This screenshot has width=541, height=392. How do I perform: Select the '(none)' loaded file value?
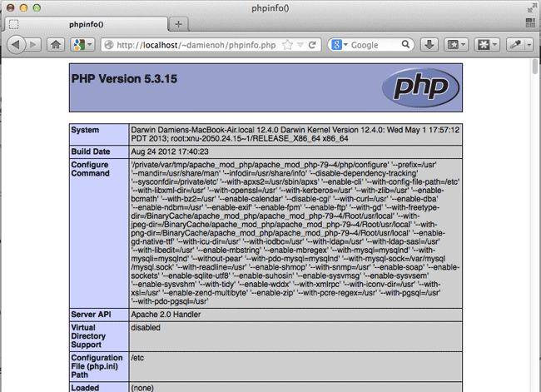click(142, 388)
